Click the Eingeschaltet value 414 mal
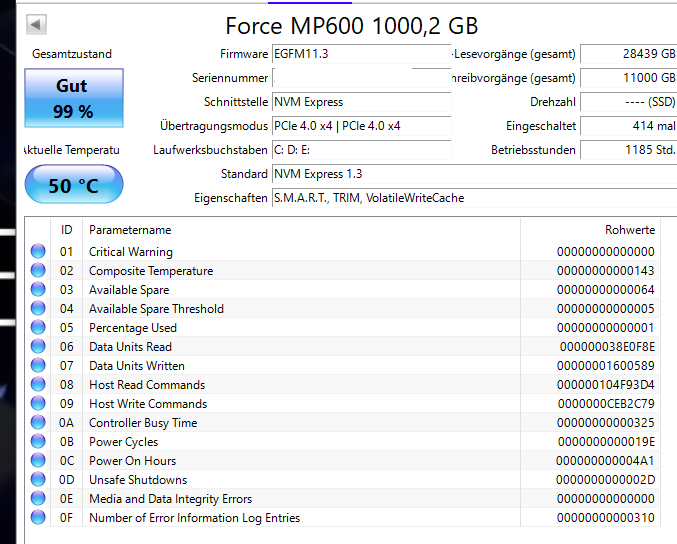This screenshot has height=544, width=677. pos(629,126)
